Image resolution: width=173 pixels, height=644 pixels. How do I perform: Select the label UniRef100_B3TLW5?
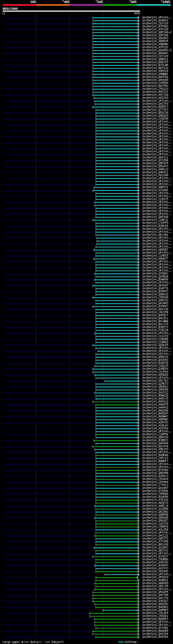point(155,65)
